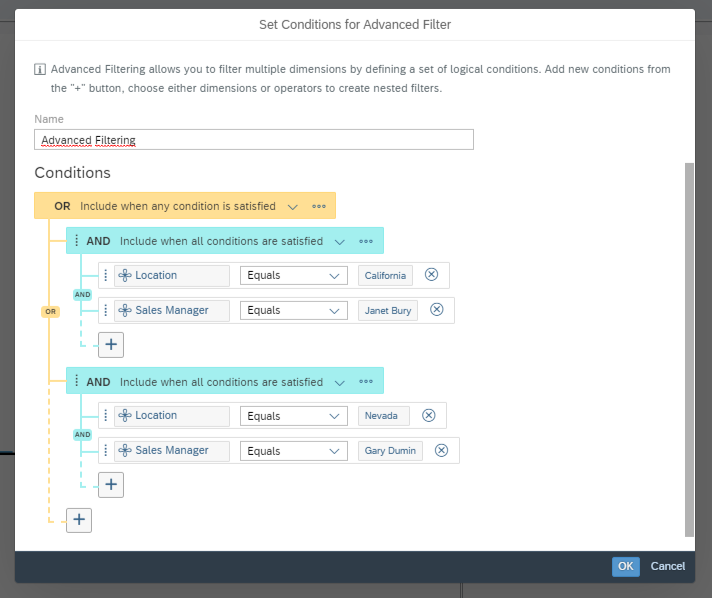Confirm with the OK button
712x598 pixels.
626,566
